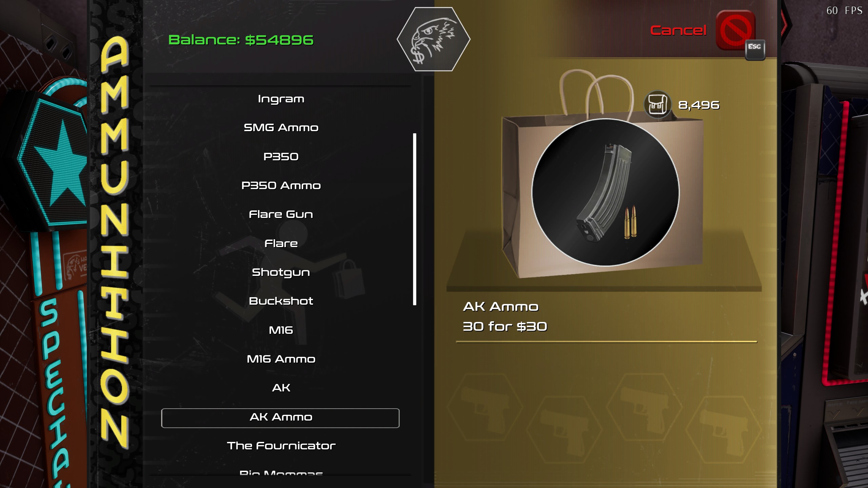This screenshot has height=488, width=868.
Task: Choose the highlighted AK Ammo entry
Action: coord(280,418)
